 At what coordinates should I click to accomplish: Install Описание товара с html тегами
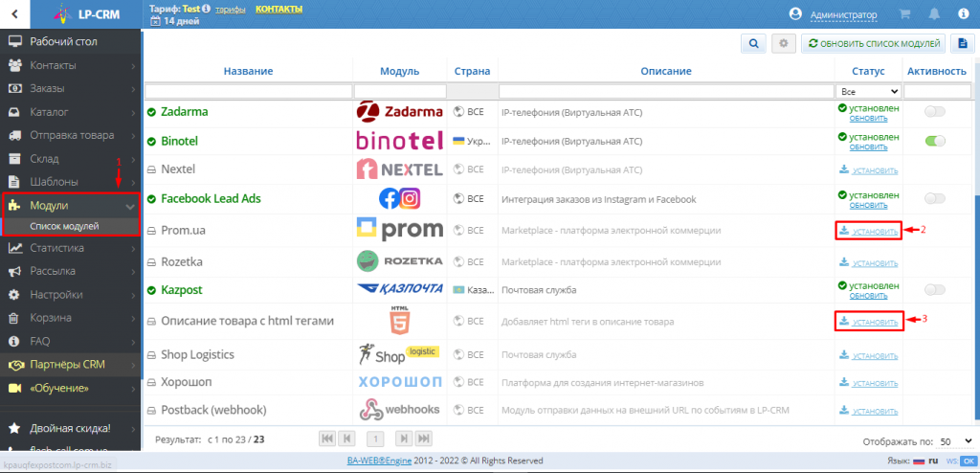pyautogui.click(x=869, y=322)
